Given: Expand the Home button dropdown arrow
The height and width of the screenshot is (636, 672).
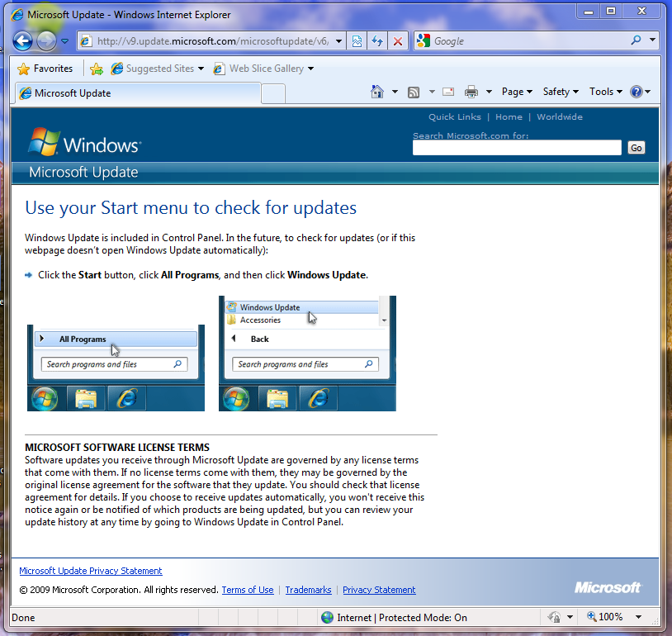Looking at the screenshot, I should point(395,92).
